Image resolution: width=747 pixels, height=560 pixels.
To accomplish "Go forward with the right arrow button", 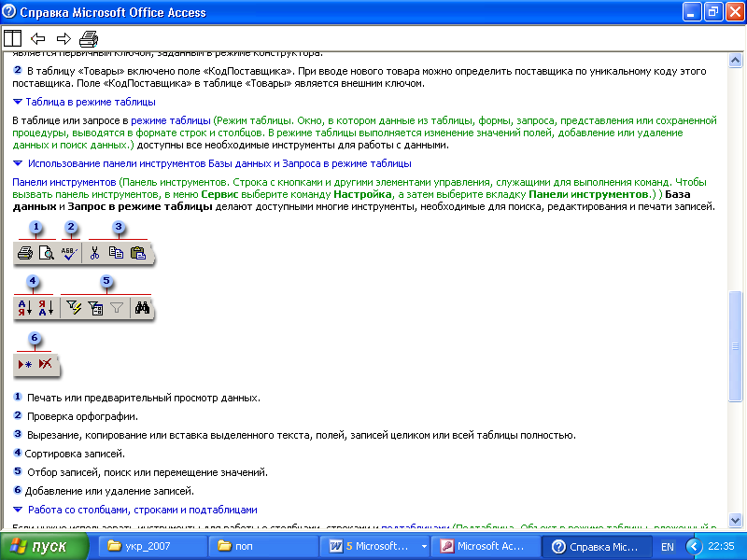I will pyautogui.click(x=63, y=38).
